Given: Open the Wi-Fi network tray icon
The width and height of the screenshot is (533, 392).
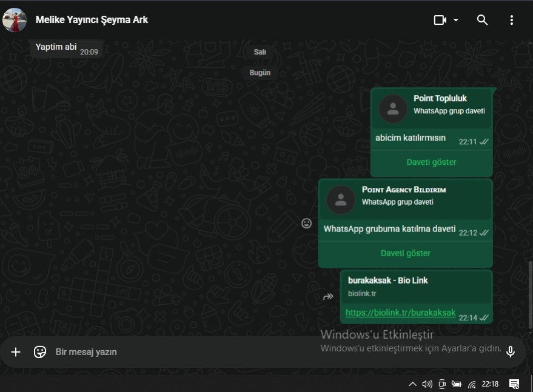Looking at the screenshot, I should tap(472, 385).
